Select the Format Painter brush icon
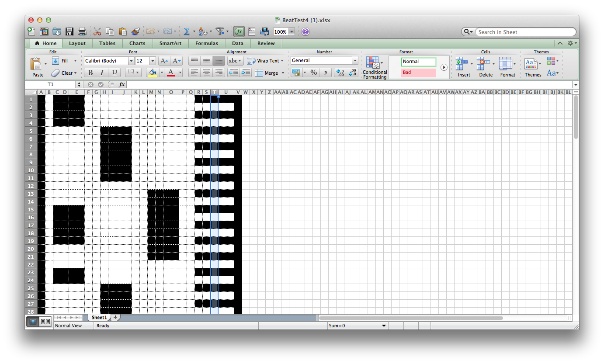This screenshot has width=604, height=364. pyautogui.click(x=134, y=31)
